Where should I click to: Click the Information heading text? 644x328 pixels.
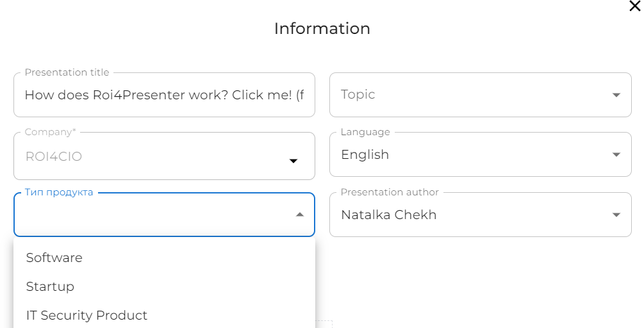[x=322, y=29]
